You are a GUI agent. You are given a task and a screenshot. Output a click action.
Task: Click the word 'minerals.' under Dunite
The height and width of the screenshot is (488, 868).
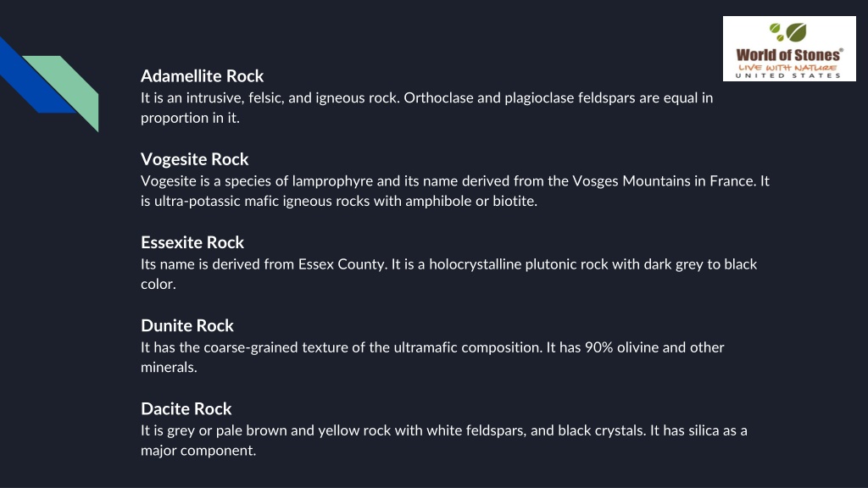[169, 368]
